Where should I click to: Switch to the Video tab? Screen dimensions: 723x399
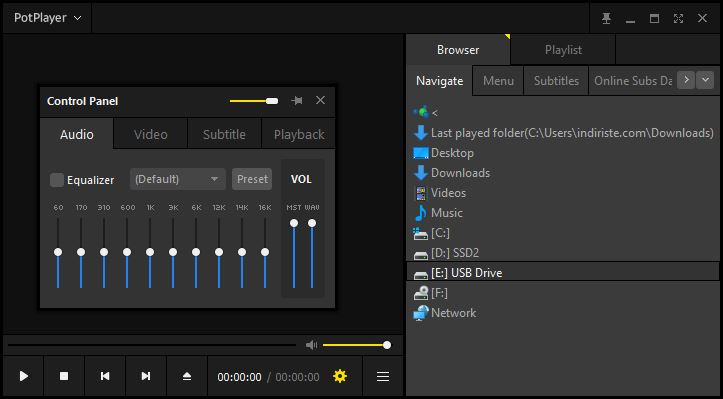[x=151, y=135]
